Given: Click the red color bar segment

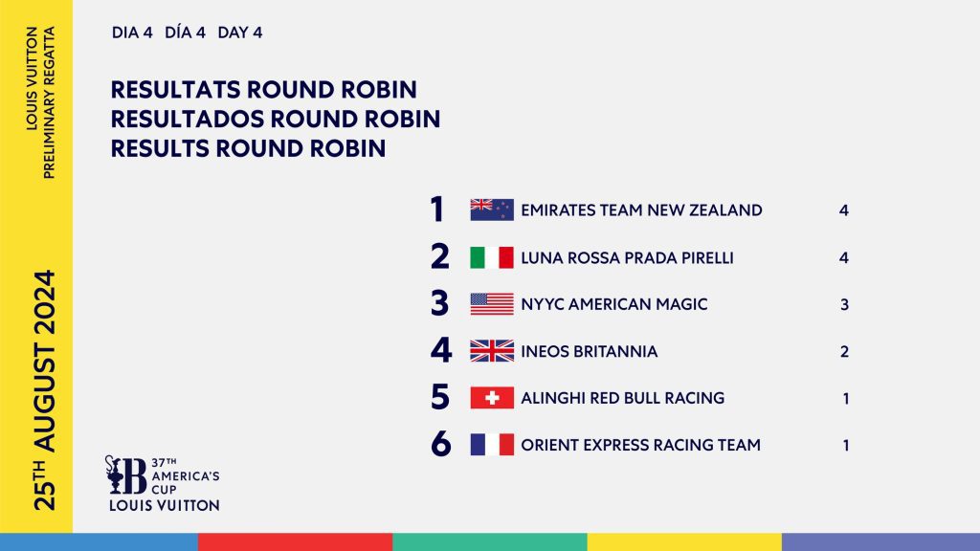Looking at the screenshot, I should (295, 542).
